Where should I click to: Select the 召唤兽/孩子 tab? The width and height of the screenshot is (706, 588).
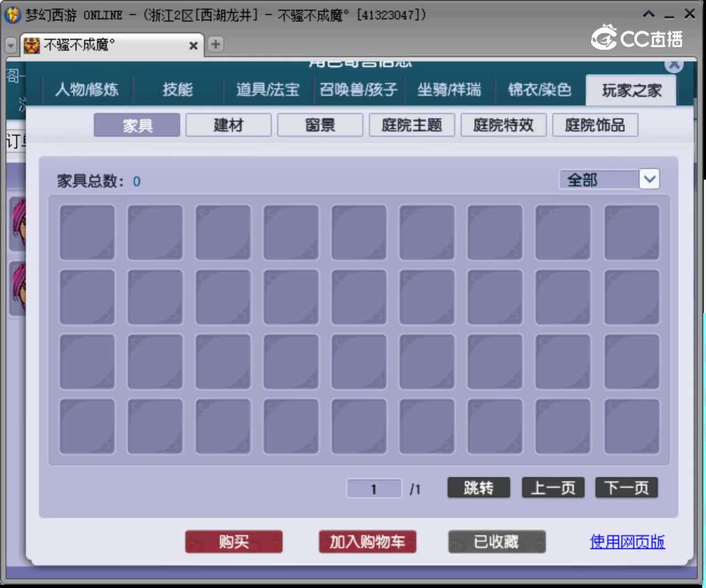tap(359, 89)
